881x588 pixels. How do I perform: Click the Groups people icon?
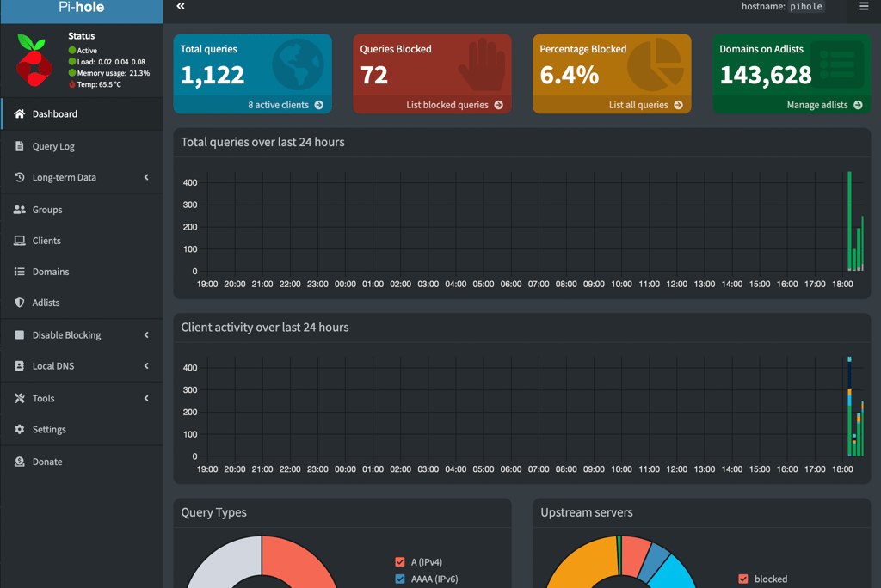click(20, 210)
